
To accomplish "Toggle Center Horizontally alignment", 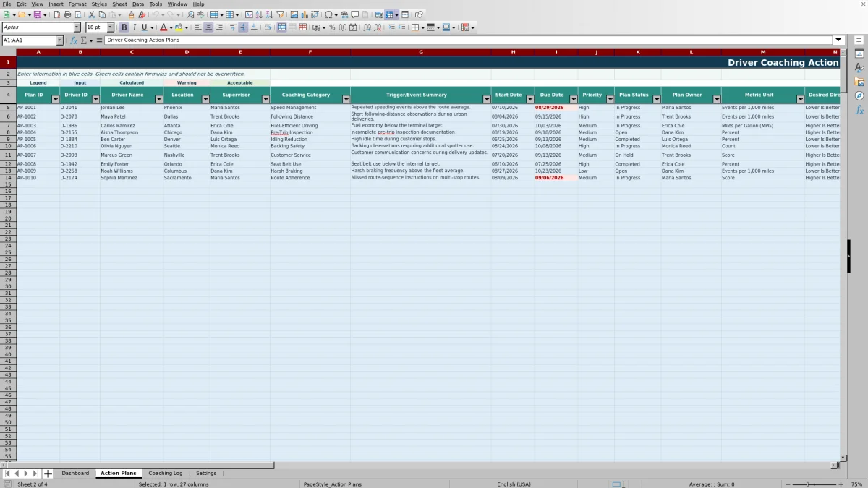I will (x=208, y=27).
